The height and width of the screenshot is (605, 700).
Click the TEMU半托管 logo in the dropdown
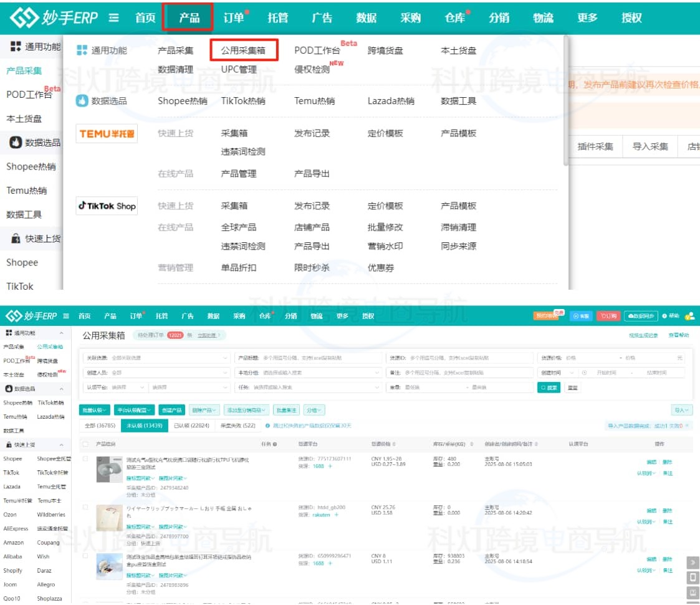[x=107, y=133]
